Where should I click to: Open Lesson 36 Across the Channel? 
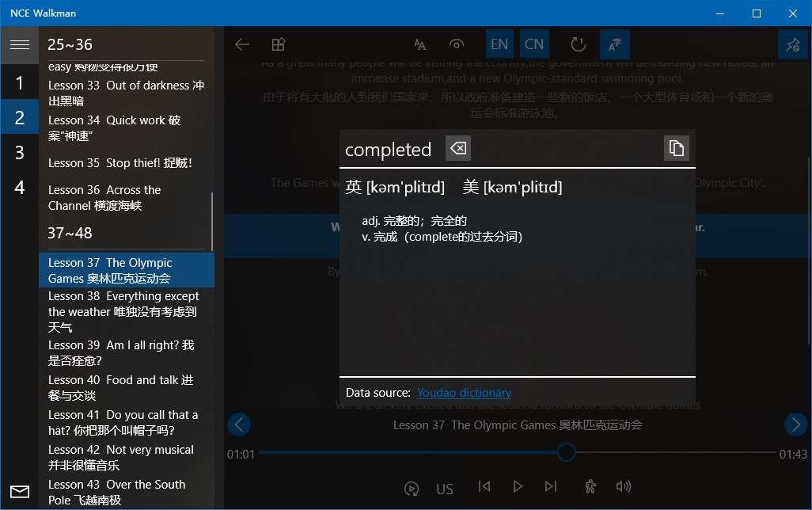pos(127,197)
